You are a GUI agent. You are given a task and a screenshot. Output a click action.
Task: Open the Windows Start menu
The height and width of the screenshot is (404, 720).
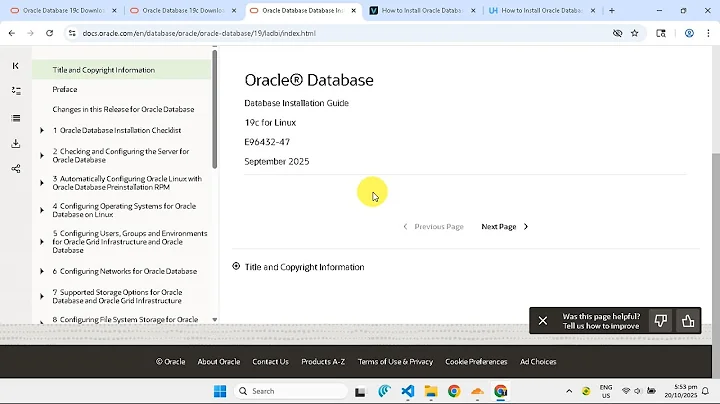(220, 391)
